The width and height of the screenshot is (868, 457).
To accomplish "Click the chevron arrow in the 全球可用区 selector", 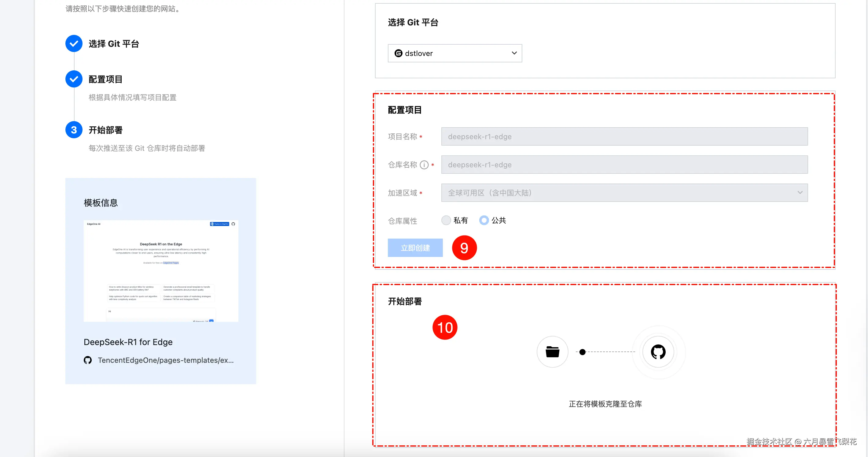I will (x=800, y=193).
